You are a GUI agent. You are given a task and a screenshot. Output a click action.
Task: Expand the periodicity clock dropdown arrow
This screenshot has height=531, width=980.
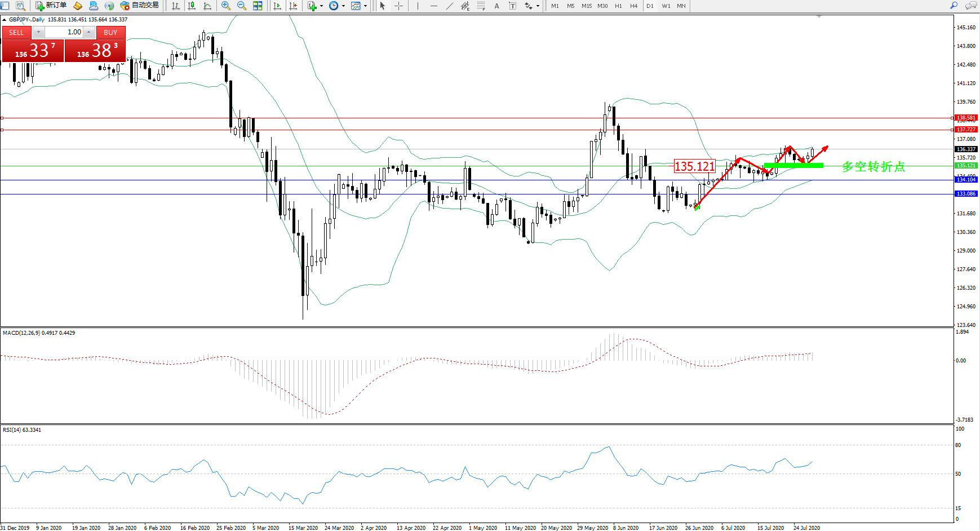(x=343, y=6)
